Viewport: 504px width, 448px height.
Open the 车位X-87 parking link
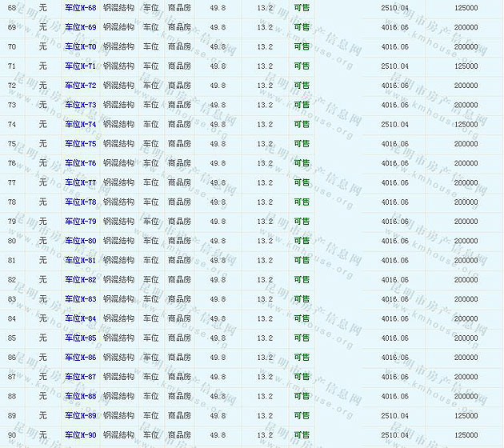[80, 377]
